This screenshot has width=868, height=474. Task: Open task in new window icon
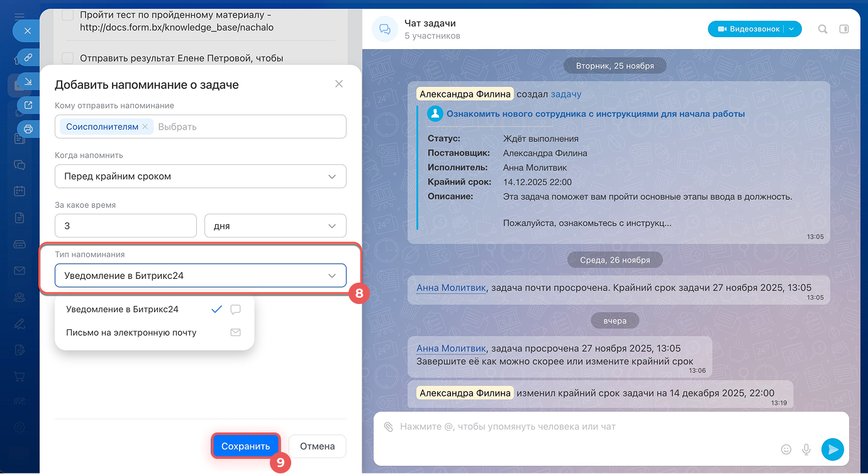click(28, 105)
